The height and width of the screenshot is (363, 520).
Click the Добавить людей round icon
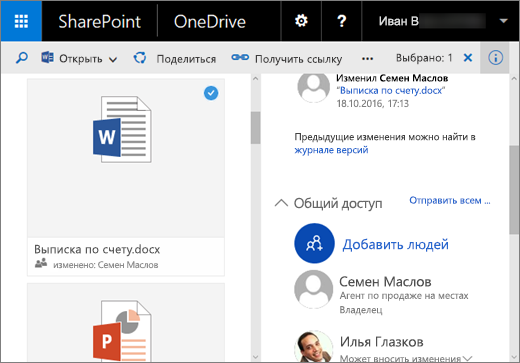click(314, 243)
